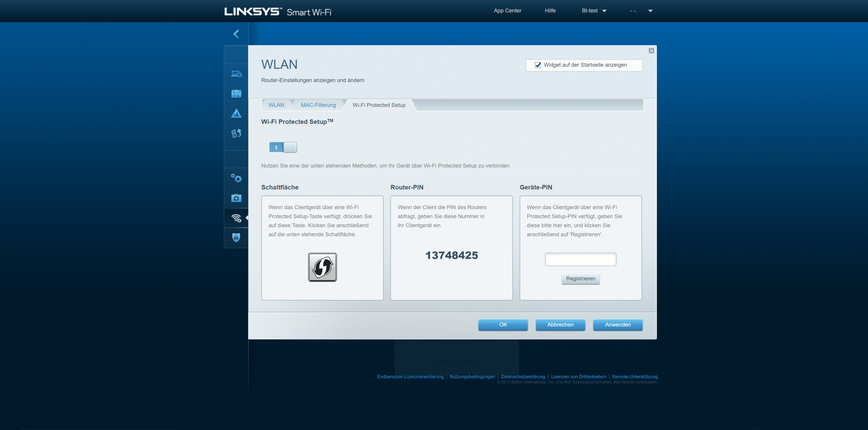This screenshot has width=868, height=430.
Task: Open Parental Controls warning-sign icon
Action: [236, 113]
